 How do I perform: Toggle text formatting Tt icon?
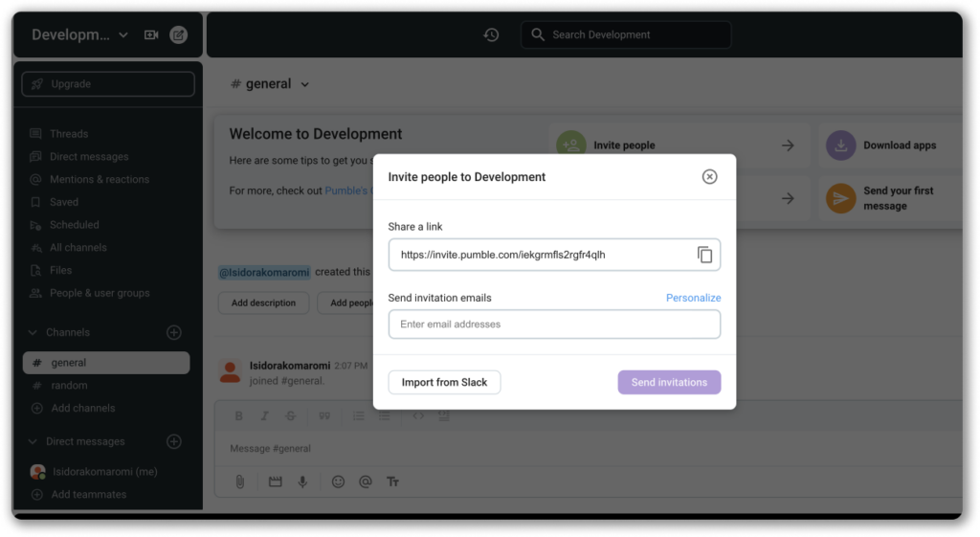point(392,482)
